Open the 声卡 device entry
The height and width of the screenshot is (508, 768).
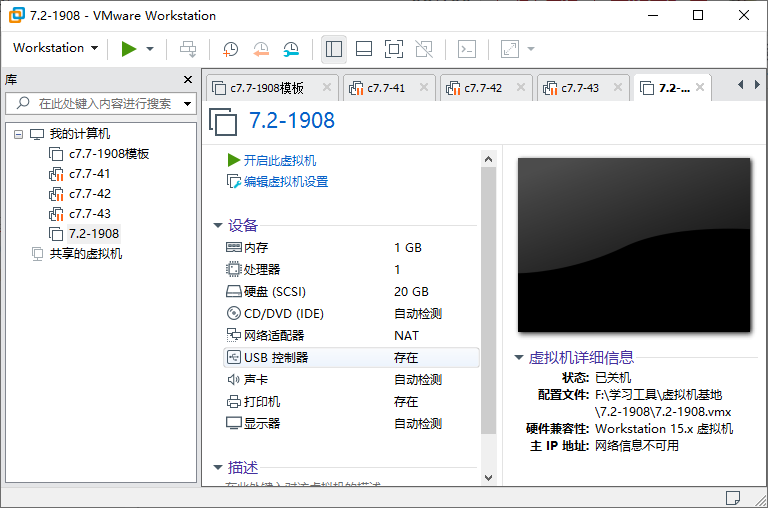[x=351, y=380]
